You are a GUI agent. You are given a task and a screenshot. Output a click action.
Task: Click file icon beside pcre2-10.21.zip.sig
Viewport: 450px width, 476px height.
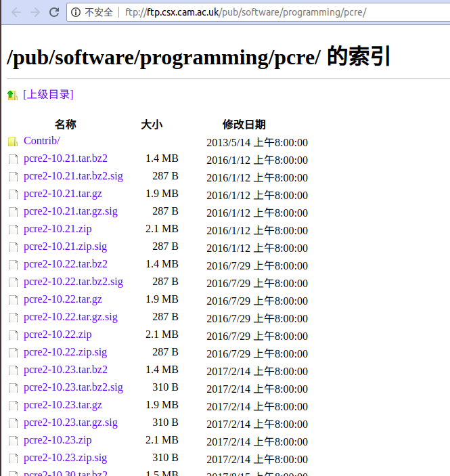pos(13,247)
